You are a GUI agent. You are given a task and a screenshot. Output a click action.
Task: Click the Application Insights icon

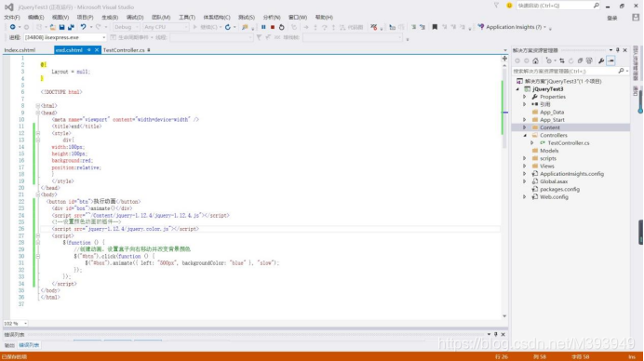point(480,27)
